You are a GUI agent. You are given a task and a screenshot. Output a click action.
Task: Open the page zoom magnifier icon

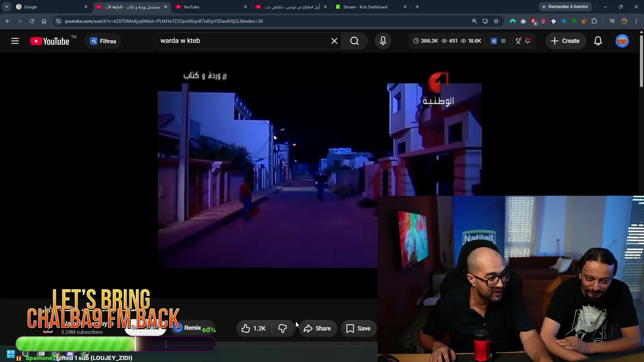[474, 21]
